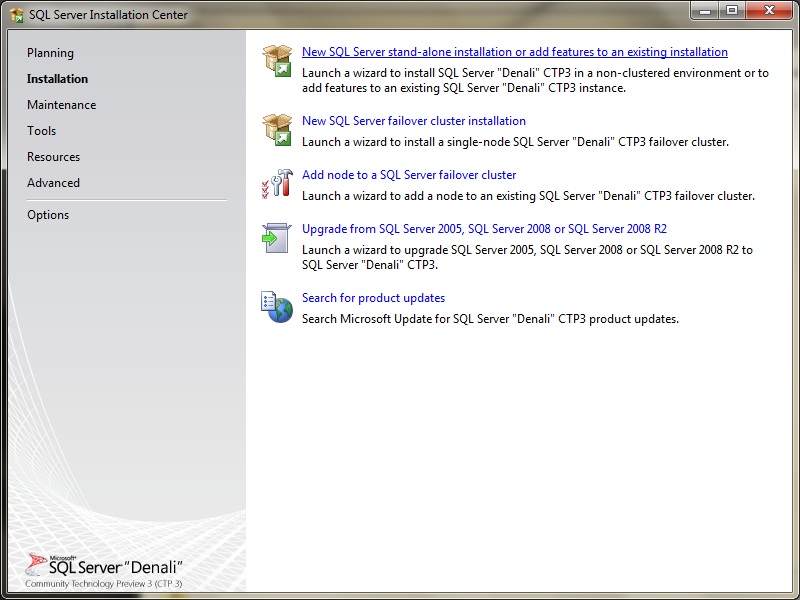Viewport: 800px width, 600px height.
Task: Click the product updates globe icon
Action: (277, 307)
